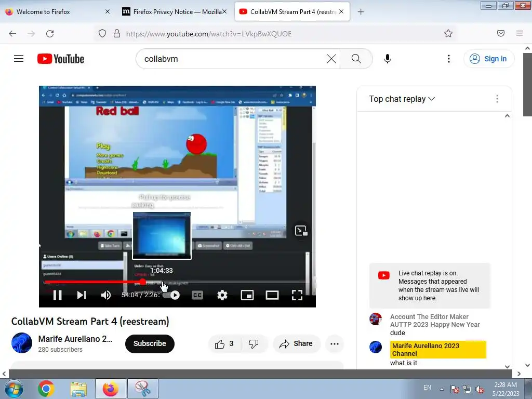
Task: Open the Windows Start menu
Action: pyautogui.click(x=14, y=389)
